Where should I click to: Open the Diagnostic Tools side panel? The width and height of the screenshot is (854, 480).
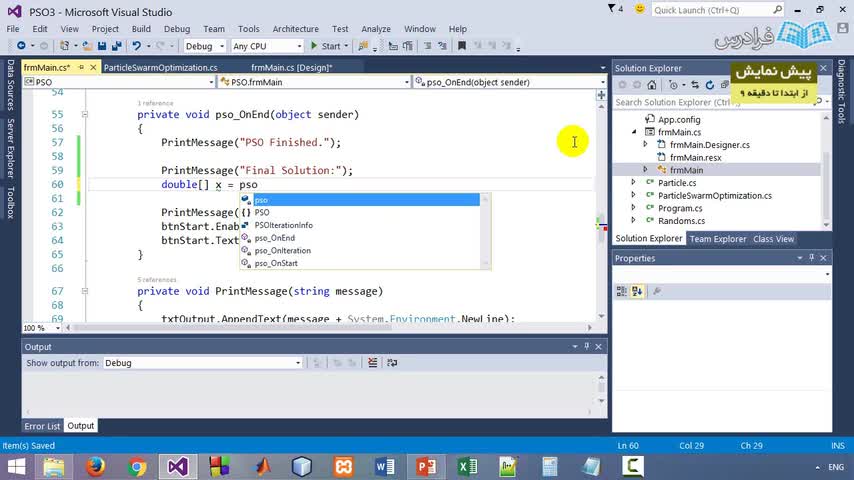click(x=841, y=92)
